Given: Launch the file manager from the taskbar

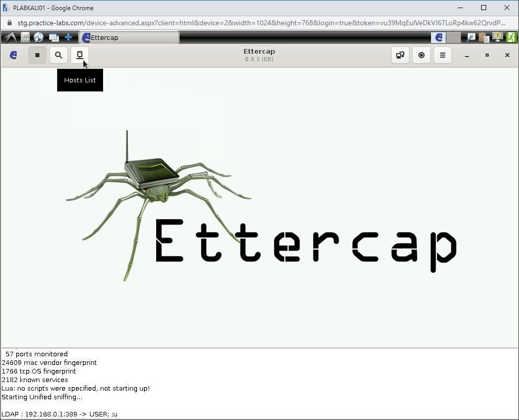Looking at the screenshot, I should pyautogui.click(x=25, y=37).
